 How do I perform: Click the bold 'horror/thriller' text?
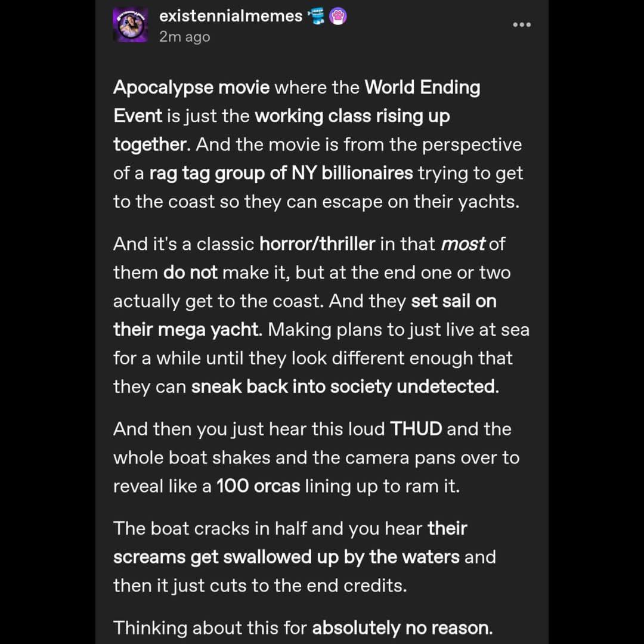(317, 244)
